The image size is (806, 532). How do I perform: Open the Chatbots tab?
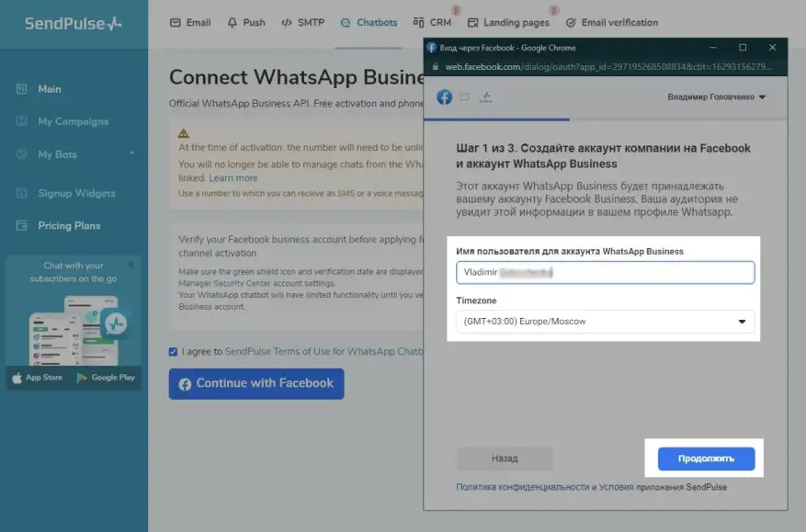(369, 23)
